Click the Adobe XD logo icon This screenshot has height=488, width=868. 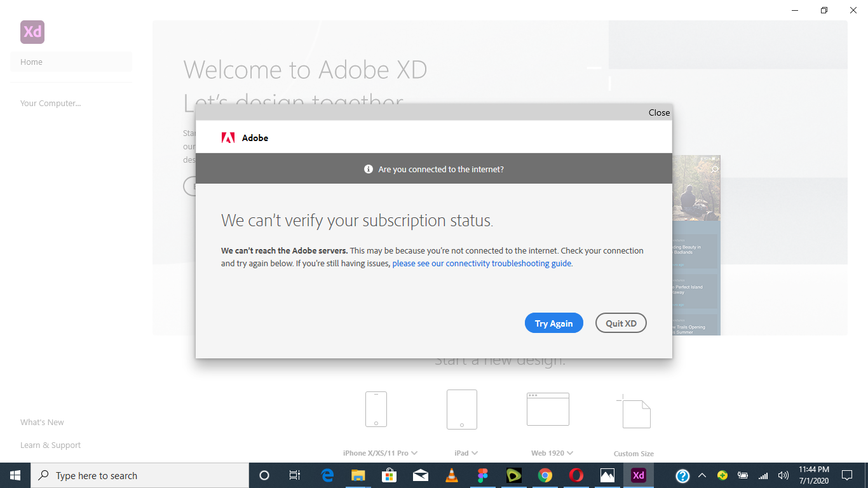[32, 32]
